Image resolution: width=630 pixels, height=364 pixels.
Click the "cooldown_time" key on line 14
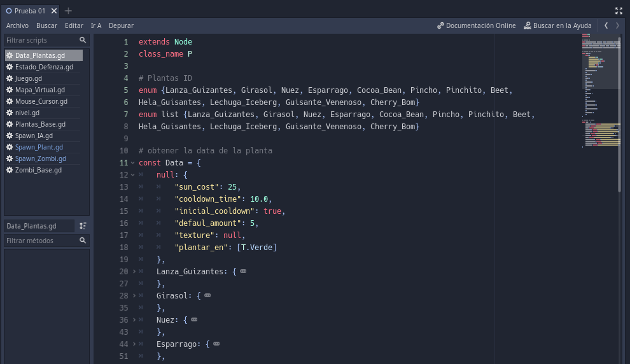[x=207, y=199]
